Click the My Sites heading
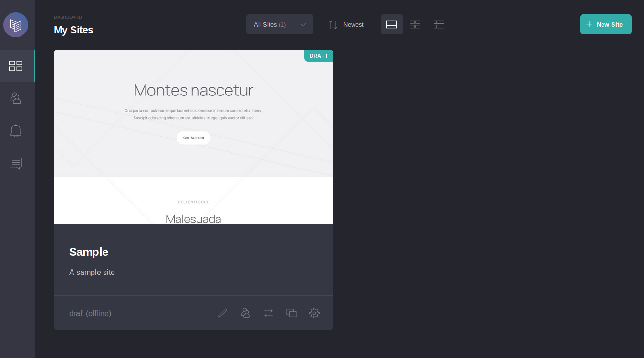 pyautogui.click(x=73, y=30)
